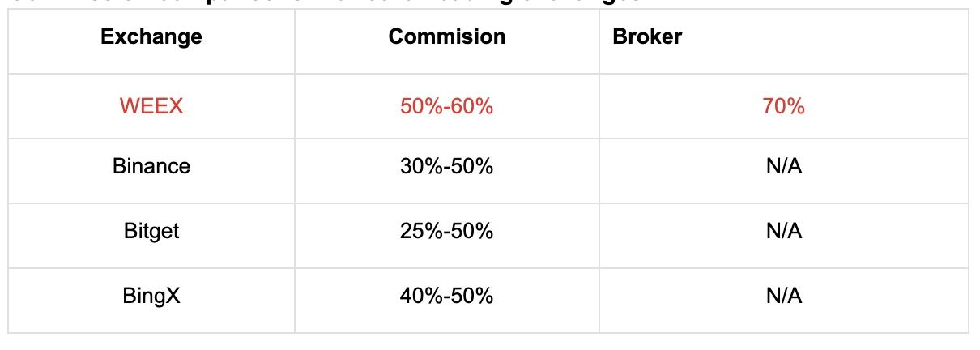Click the red 50%-60% commission value
This screenshot has width=980, height=350.
[x=446, y=106]
